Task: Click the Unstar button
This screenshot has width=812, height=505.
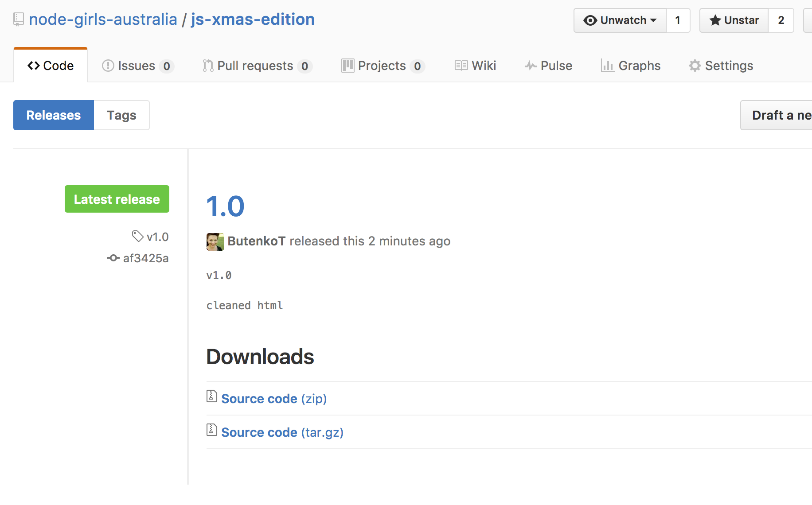Action: (734, 20)
